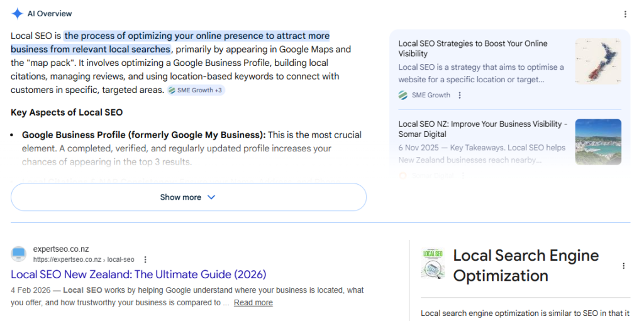Open the three-dot menu next to expertseo URL
Image resolution: width=644 pixels, height=321 pixels.
(x=145, y=259)
